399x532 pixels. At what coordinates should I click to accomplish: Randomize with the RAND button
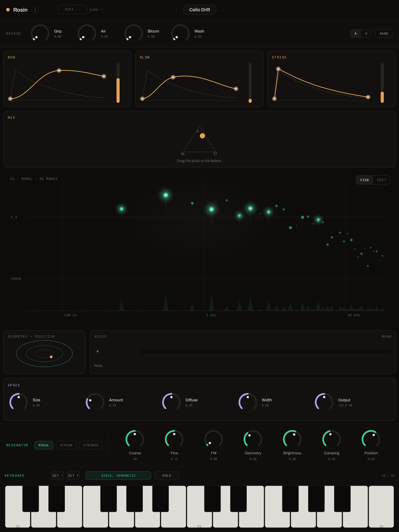click(384, 33)
